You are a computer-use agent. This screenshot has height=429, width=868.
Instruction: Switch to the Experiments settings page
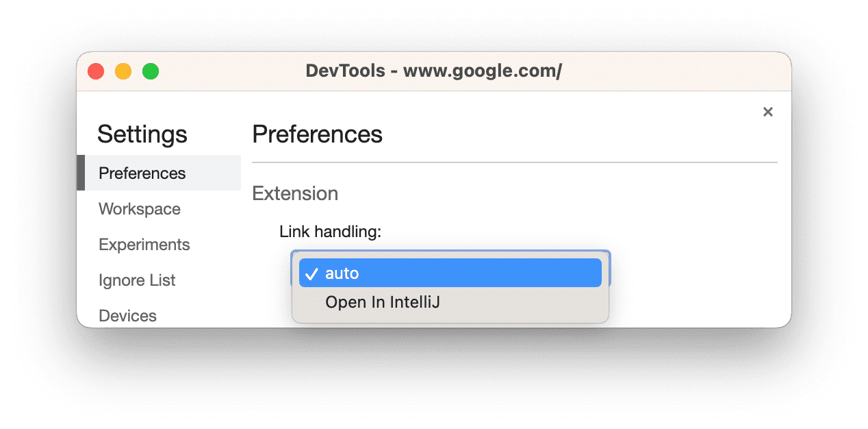click(144, 244)
